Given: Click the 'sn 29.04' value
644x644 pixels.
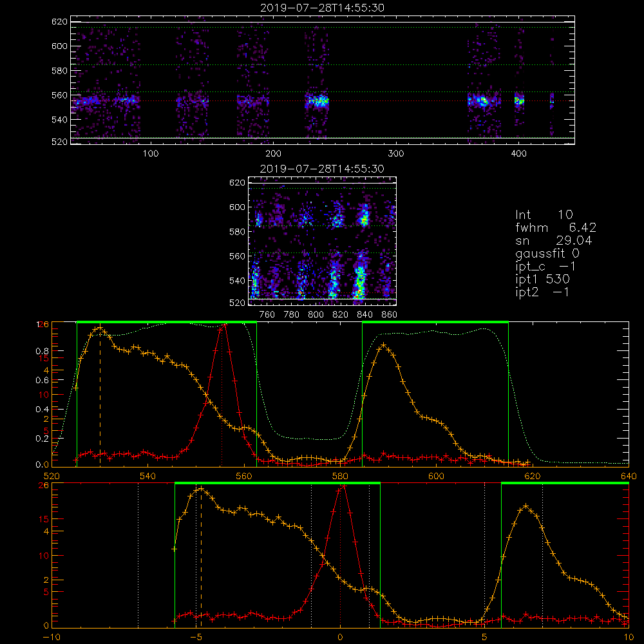Looking at the screenshot, I should pos(554,240).
